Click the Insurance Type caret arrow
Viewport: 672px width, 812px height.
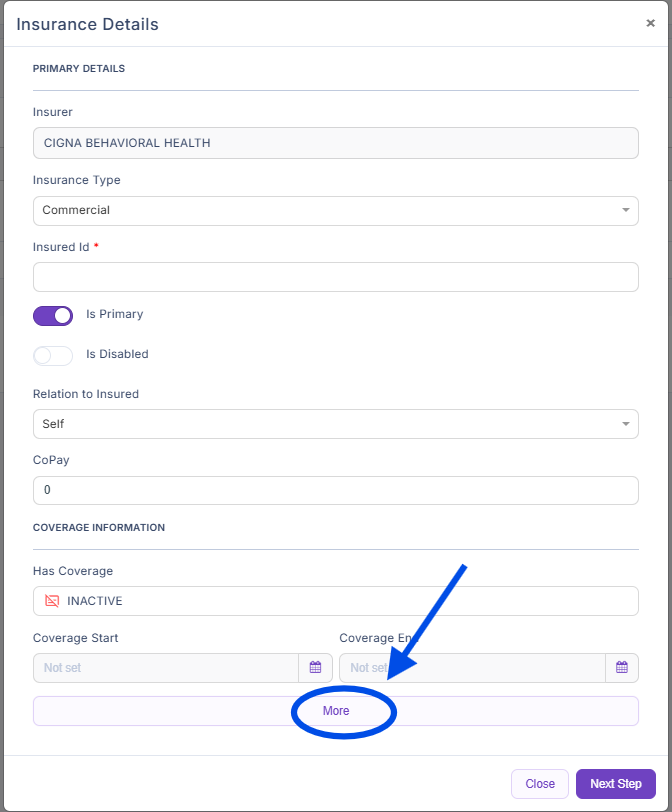(x=626, y=211)
